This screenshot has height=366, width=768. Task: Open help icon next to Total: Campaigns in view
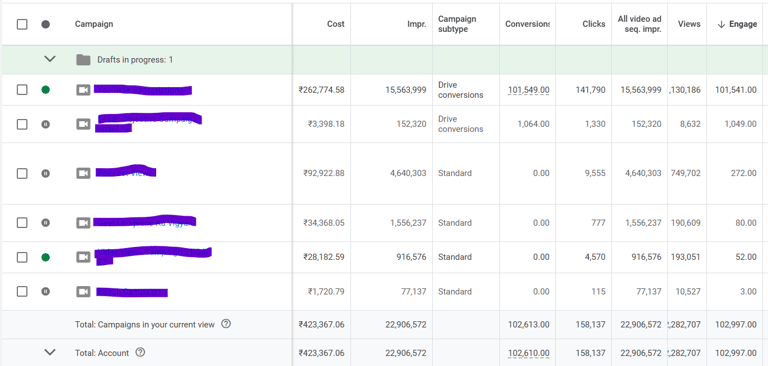[226, 324]
